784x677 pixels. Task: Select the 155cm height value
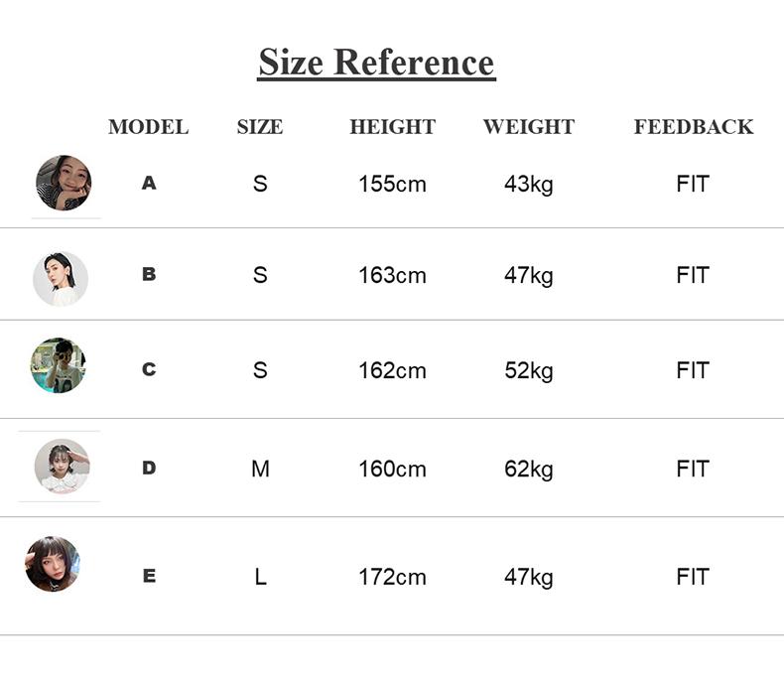pos(392,185)
